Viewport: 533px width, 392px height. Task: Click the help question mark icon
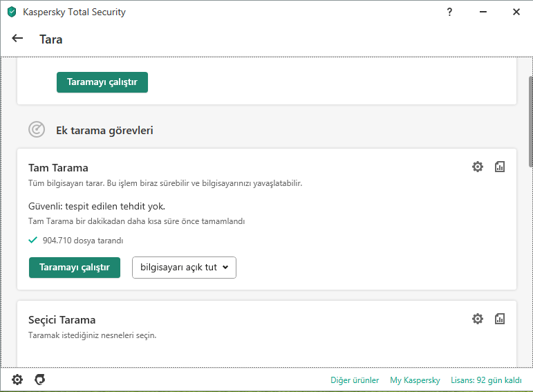pos(450,12)
